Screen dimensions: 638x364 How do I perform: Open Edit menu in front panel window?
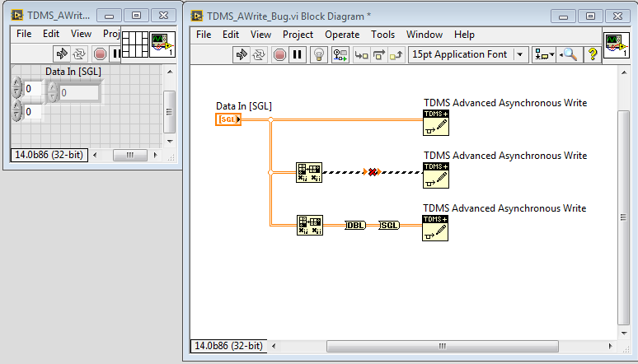coord(51,34)
